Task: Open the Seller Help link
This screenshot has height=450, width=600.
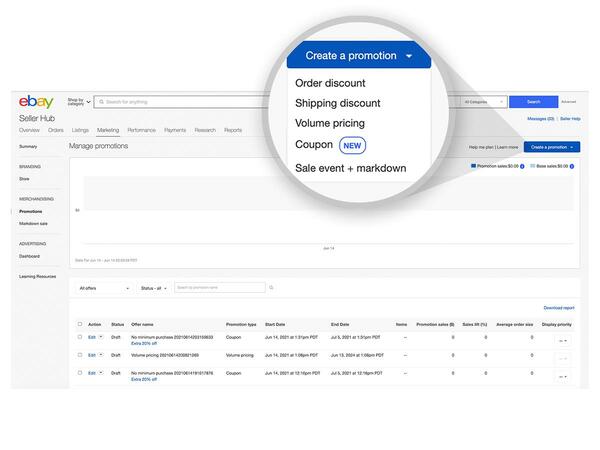Action: tap(570, 119)
